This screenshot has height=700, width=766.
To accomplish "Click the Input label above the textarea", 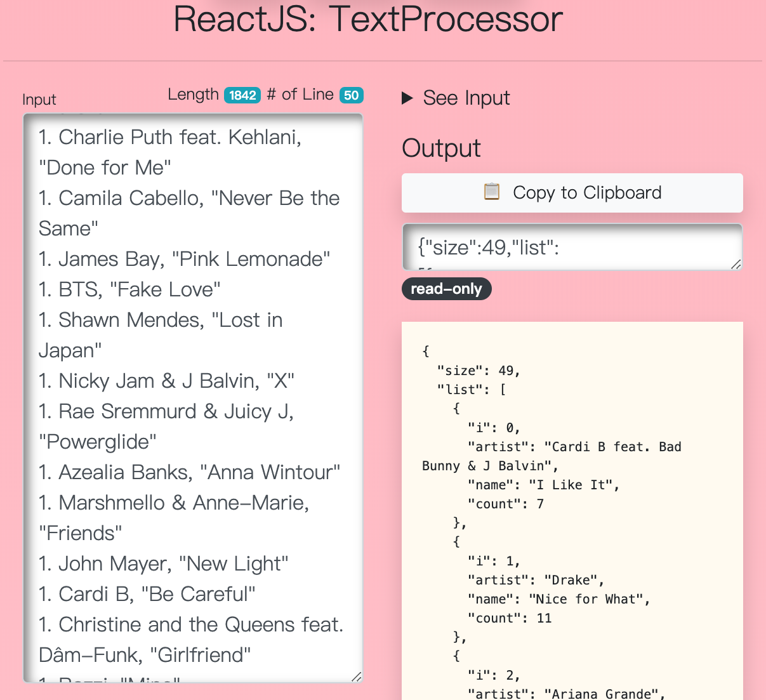I will pyautogui.click(x=39, y=100).
